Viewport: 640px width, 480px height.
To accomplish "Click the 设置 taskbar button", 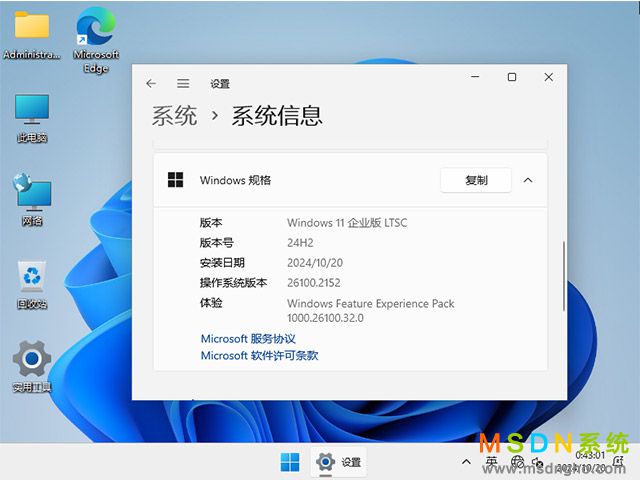I will (338, 462).
